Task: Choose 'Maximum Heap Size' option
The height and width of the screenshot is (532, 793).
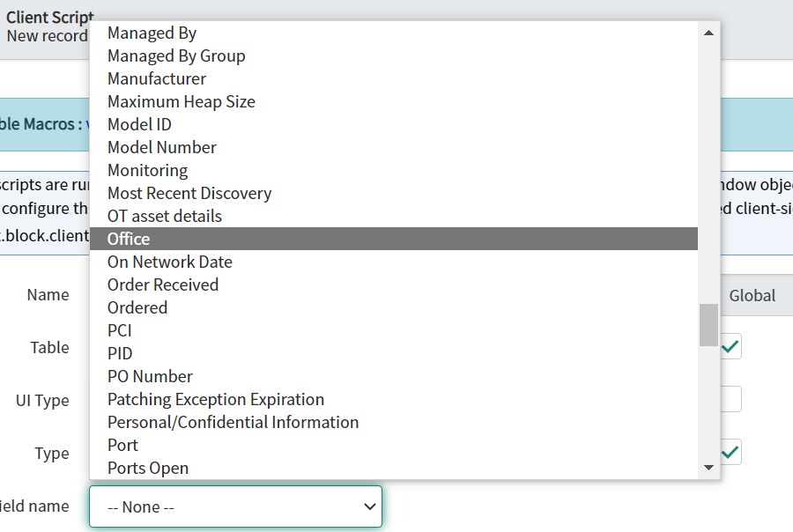Action: pos(182,101)
